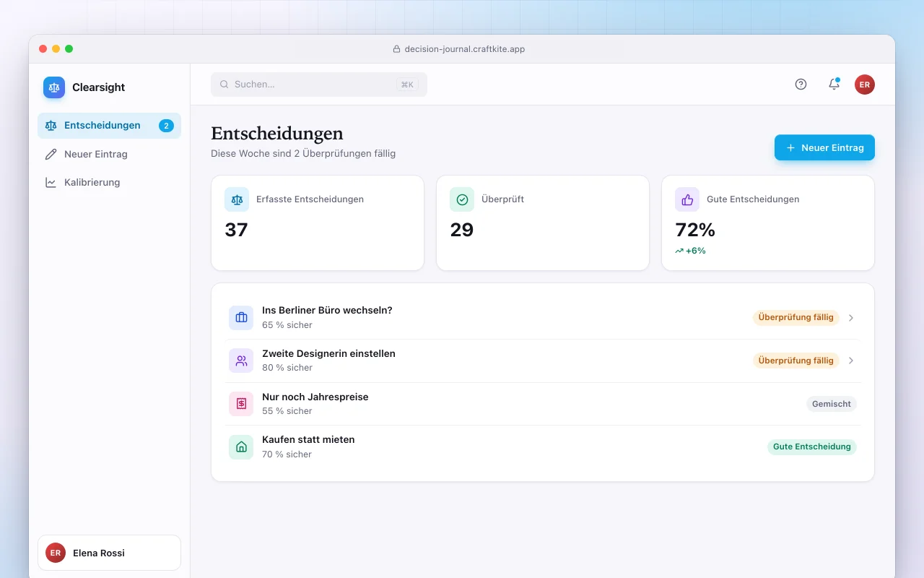The image size is (924, 578).
Task: Click the Gemischt status badge
Action: click(x=832, y=404)
